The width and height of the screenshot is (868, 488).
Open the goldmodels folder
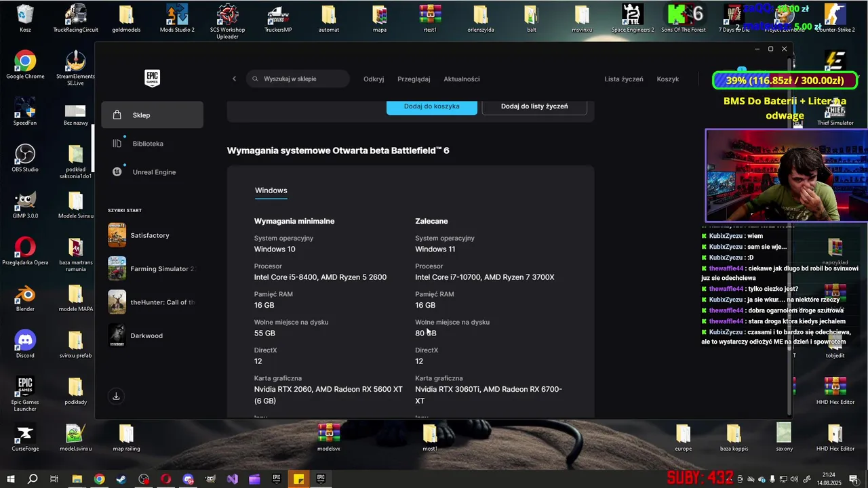126,18
